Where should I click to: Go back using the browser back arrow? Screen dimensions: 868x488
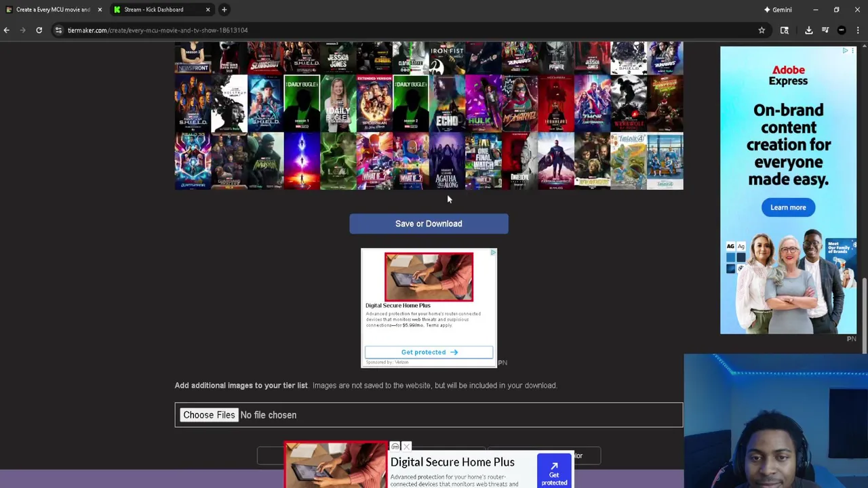(7, 30)
